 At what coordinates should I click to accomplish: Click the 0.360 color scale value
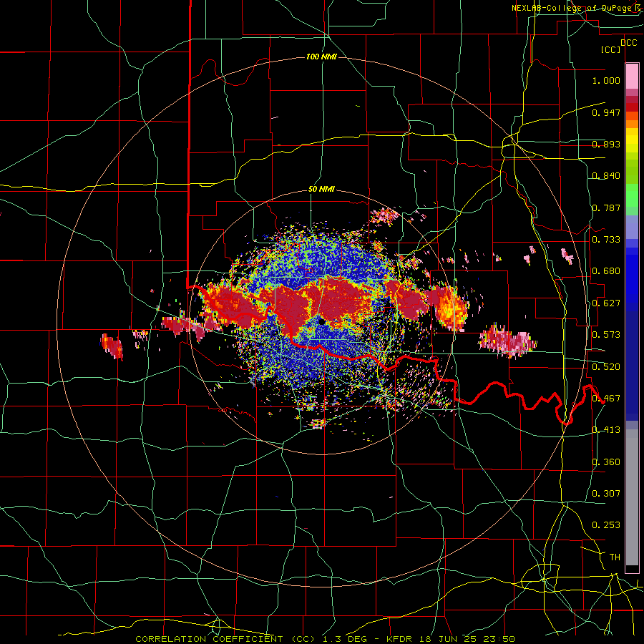(x=606, y=462)
